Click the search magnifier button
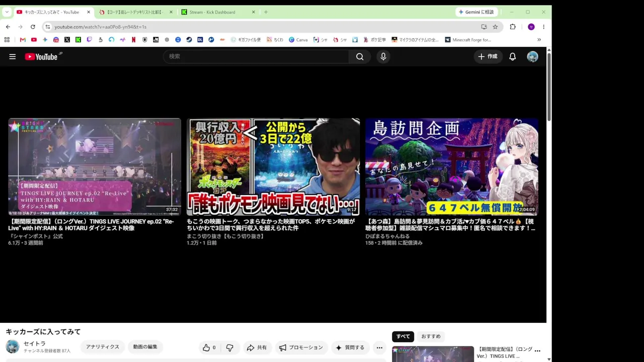This screenshot has width=644, height=362. coord(360,57)
